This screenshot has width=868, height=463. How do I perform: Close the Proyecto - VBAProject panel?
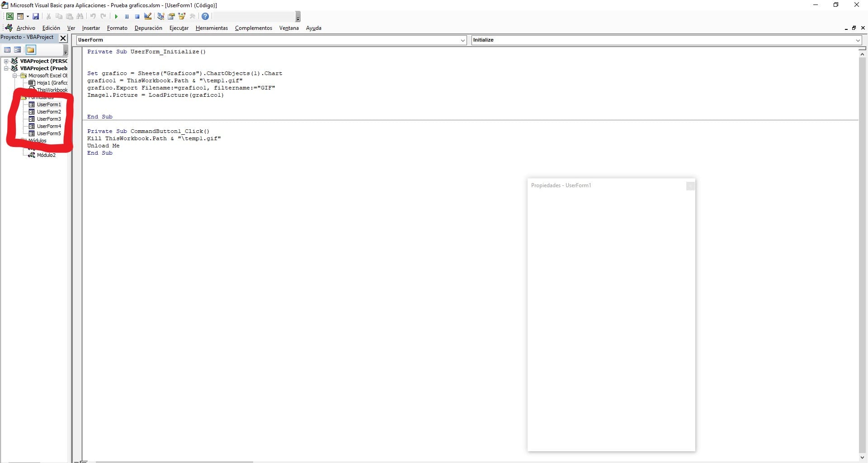click(x=63, y=38)
